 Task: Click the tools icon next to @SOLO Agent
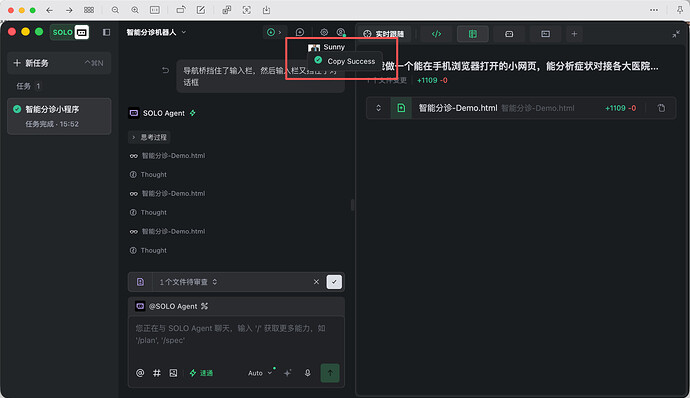coord(204,306)
